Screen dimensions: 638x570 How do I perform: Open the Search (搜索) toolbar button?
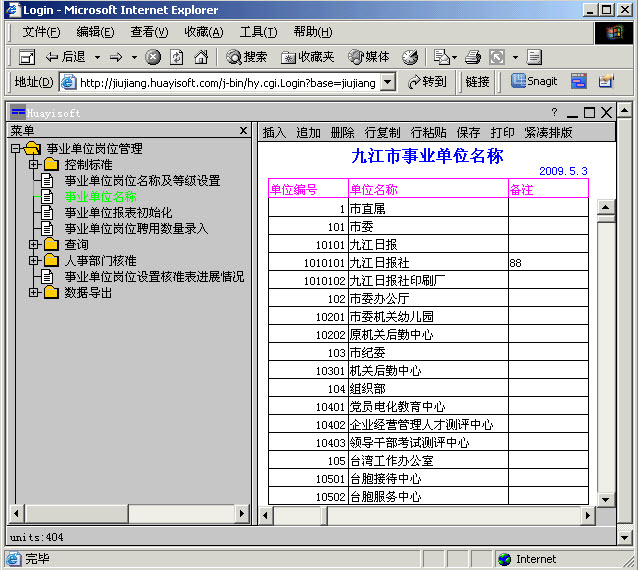point(247,57)
